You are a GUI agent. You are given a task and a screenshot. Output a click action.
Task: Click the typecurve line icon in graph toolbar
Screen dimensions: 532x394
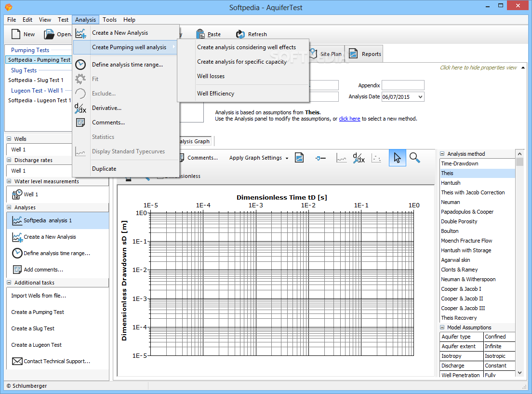coord(341,158)
